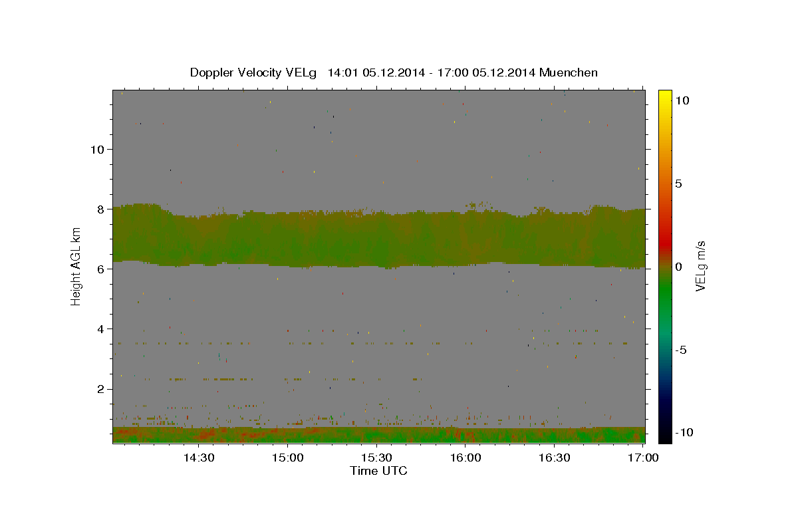
Task: Click the 'Muenchen' location text in title
Action: (569, 72)
